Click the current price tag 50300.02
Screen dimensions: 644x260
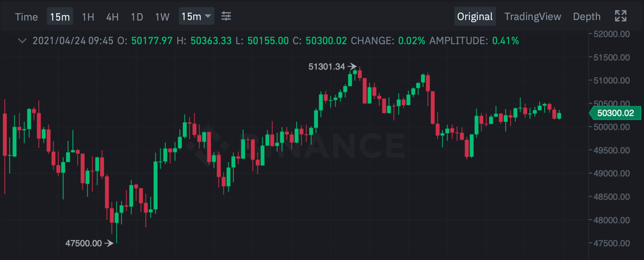tap(615, 113)
